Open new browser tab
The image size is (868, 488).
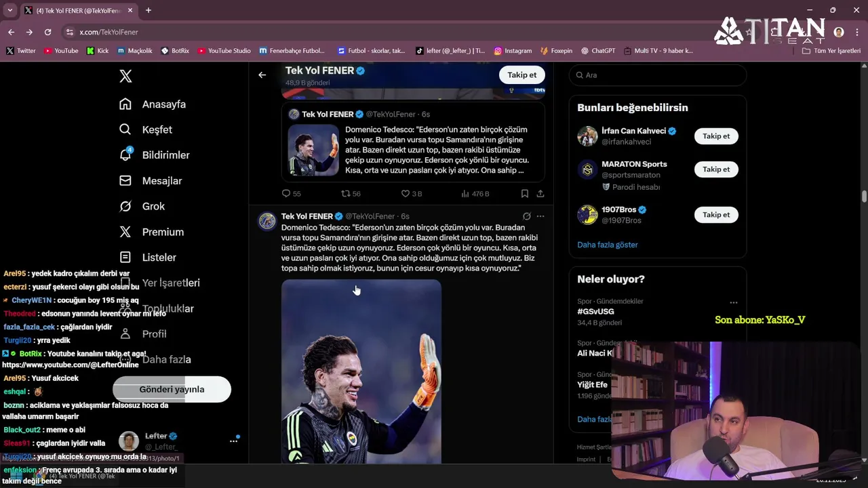click(x=149, y=10)
